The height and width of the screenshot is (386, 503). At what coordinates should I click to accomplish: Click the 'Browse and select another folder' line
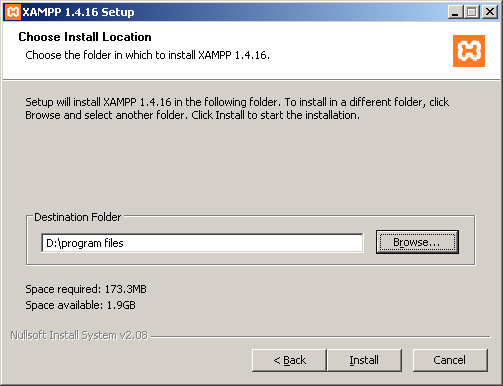point(193,115)
